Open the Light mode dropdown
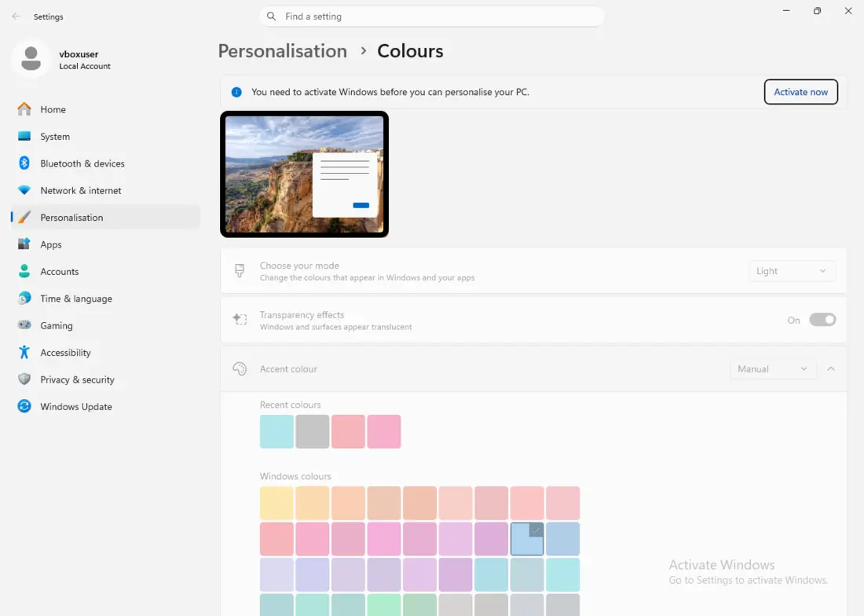864x616 pixels. pos(792,271)
